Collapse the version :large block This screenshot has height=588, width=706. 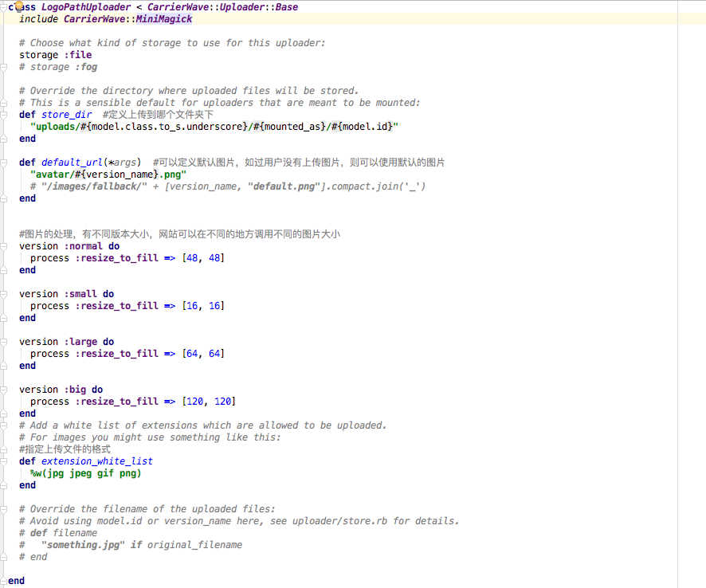pyautogui.click(x=4, y=342)
